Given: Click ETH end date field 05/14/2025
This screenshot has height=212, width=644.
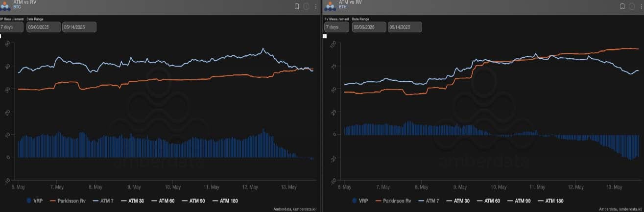Looking at the screenshot, I should click(x=405, y=27).
